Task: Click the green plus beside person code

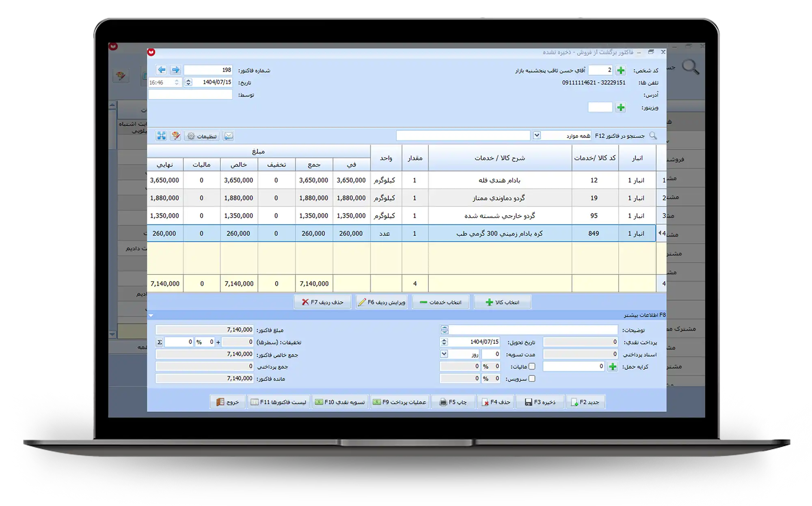Action: point(620,70)
